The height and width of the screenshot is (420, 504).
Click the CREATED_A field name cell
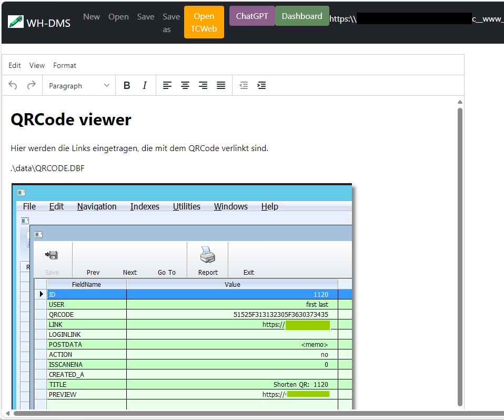(87, 374)
